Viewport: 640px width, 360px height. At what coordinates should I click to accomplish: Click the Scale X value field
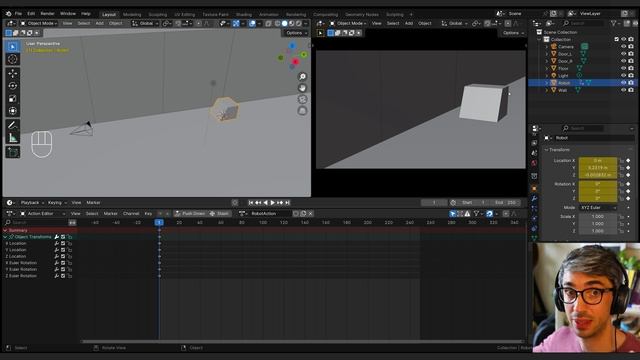598,216
